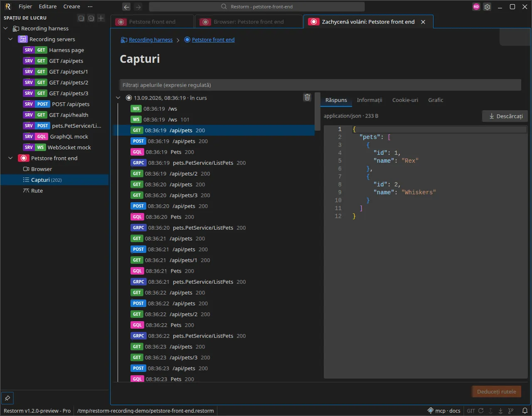The width and height of the screenshot is (532, 416).
Task: Select the GET 08:36:21 /api/pets/1 capture
Action: coord(214,260)
